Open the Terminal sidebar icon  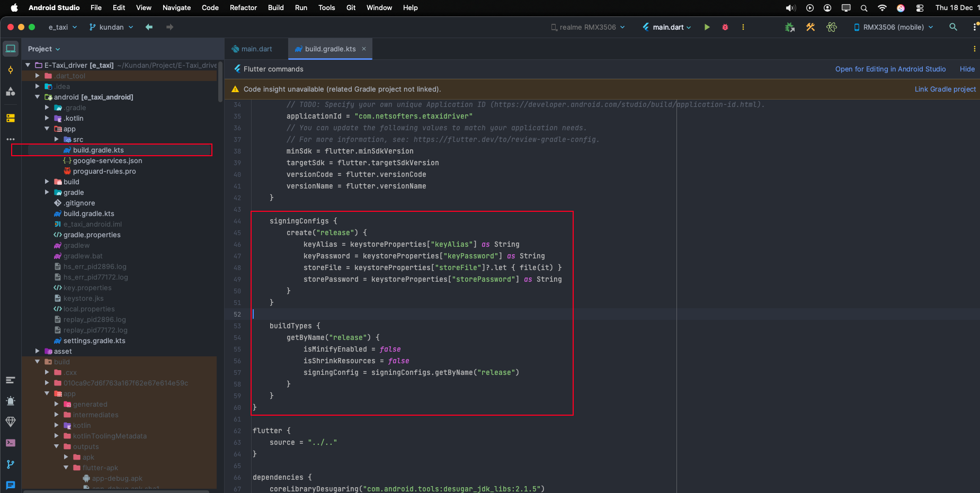(11, 443)
